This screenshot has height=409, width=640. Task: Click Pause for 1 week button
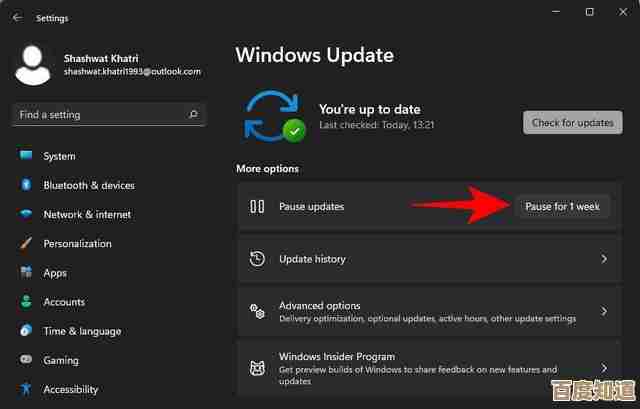tap(562, 207)
